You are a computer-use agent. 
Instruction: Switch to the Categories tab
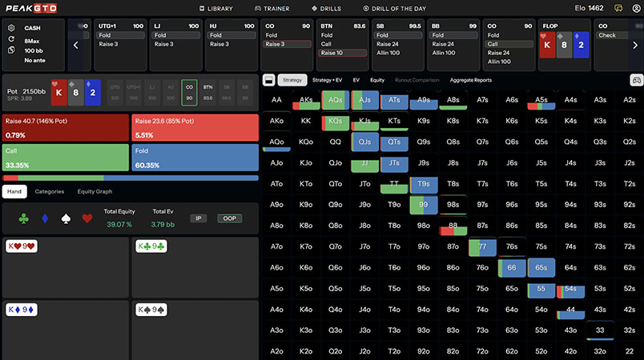coord(50,192)
